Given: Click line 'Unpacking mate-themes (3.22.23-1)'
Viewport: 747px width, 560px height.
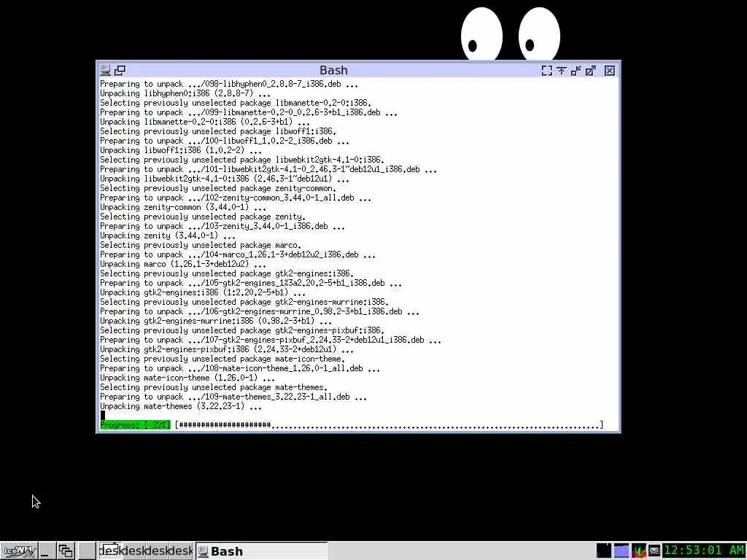Looking at the screenshot, I should (181, 406).
